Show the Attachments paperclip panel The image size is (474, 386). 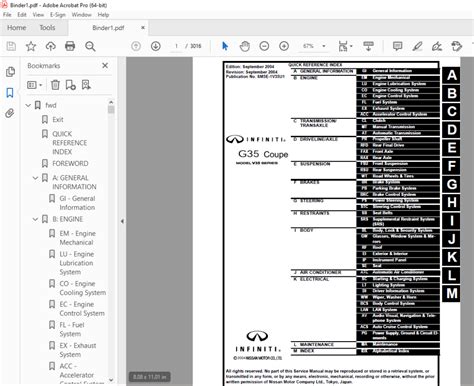10,114
